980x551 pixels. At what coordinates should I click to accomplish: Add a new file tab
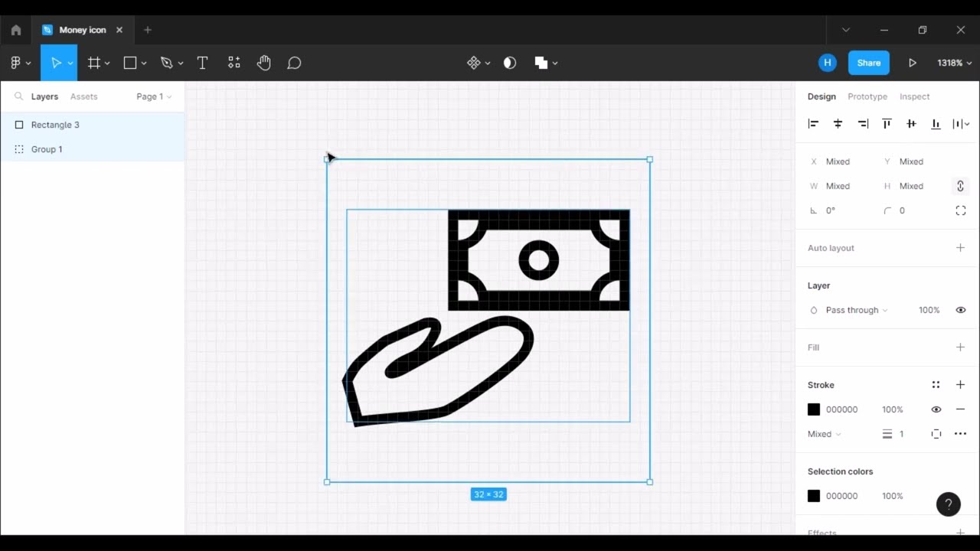pyautogui.click(x=148, y=30)
